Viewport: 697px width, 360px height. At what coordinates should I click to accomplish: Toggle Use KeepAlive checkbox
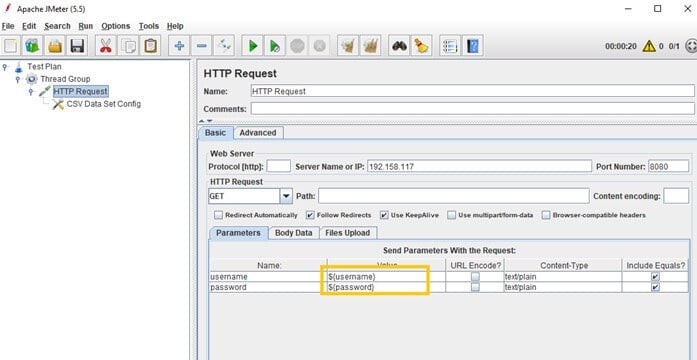384,215
